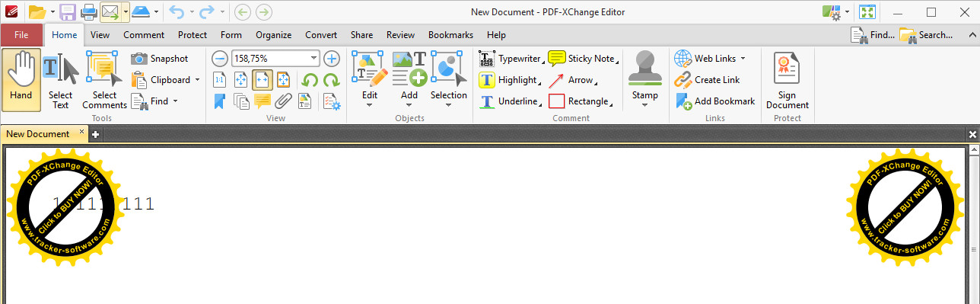
Task: Click the Scan document scanner icon
Action: [x=141, y=11]
